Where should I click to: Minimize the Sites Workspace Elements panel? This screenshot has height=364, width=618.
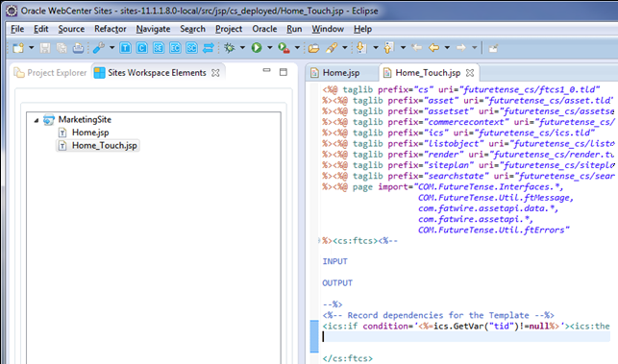click(x=267, y=70)
